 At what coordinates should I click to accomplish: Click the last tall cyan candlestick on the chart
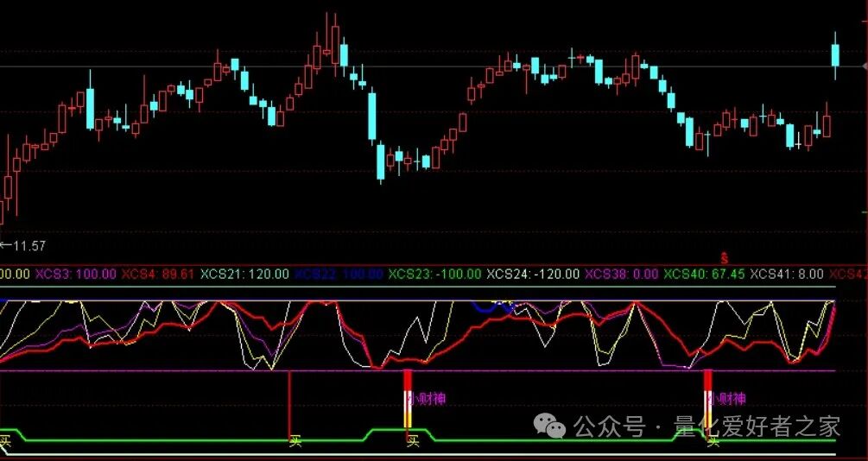coord(835,55)
